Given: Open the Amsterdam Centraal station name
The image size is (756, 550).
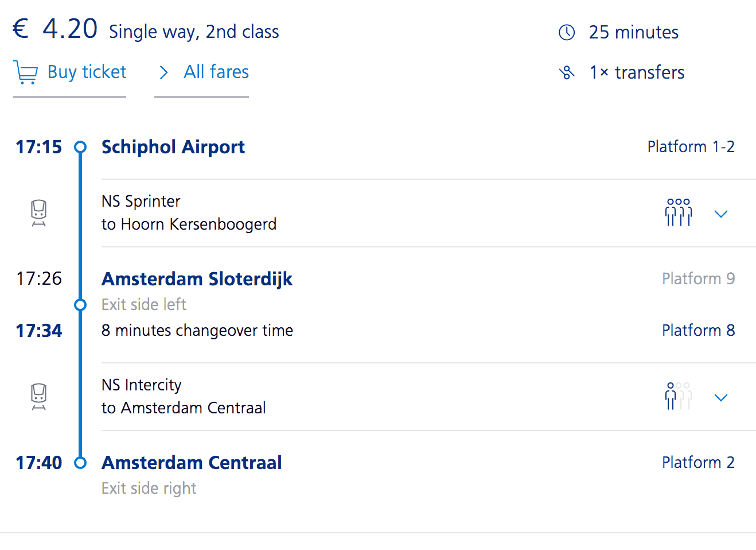Looking at the screenshot, I should pos(192,463).
